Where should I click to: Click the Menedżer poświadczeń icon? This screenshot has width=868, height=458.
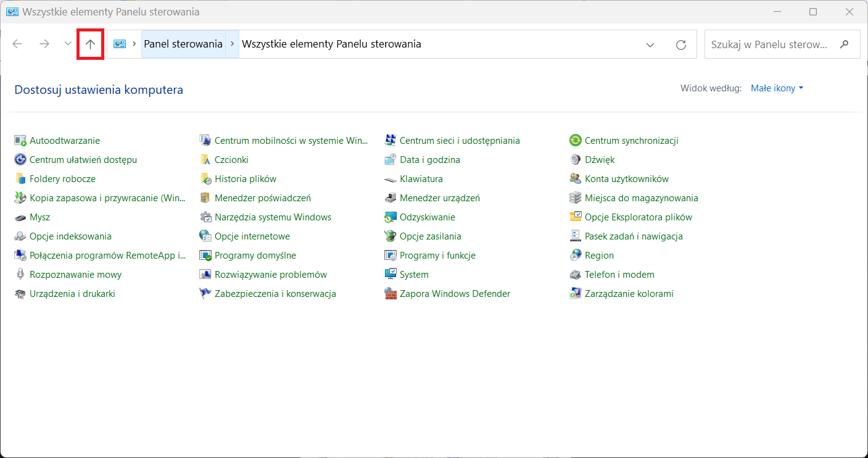pyautogui.click(x=205, y=198)
